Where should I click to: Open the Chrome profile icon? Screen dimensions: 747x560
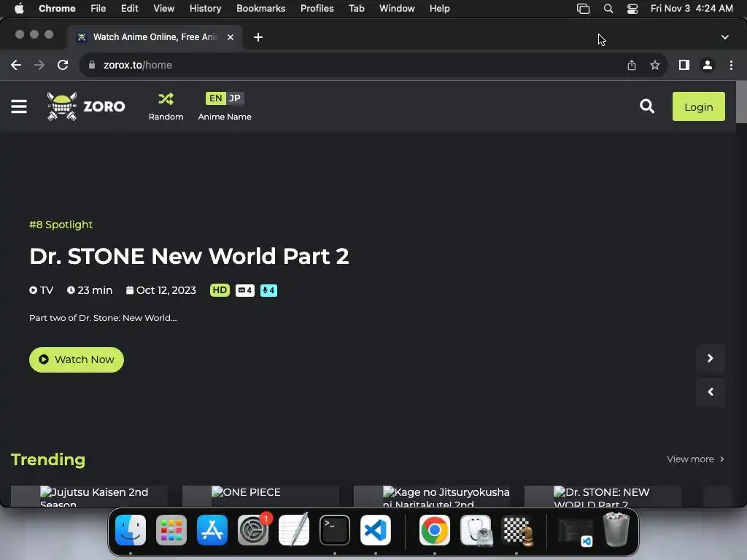pos(708,65)
